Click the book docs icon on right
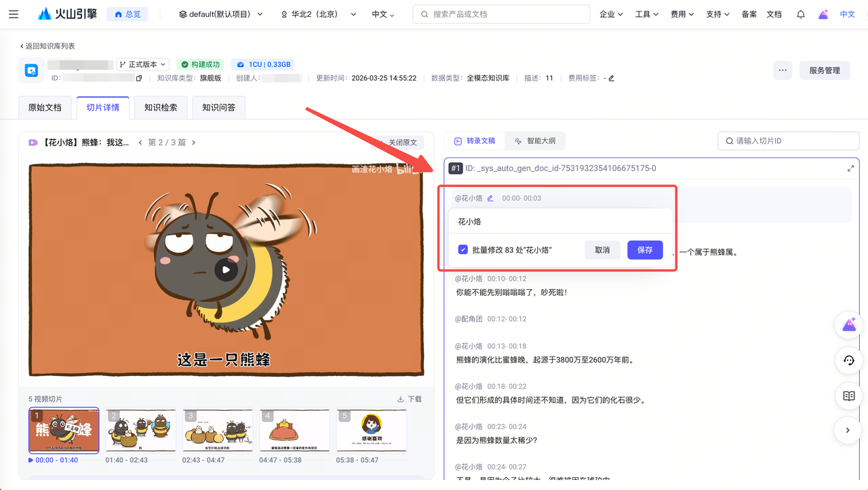The width and height of the screenshot is (868, 490). point(849,396)
